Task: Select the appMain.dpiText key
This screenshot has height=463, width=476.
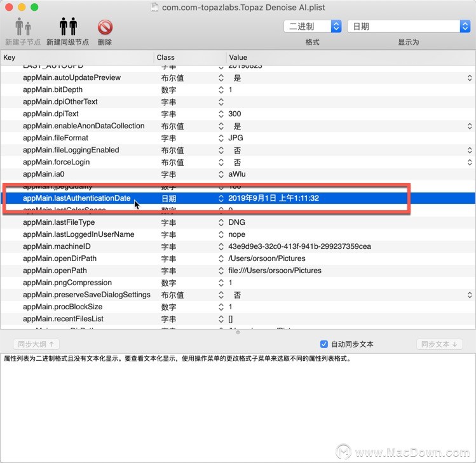Action: pyautogui.click(x=51, y=114)
